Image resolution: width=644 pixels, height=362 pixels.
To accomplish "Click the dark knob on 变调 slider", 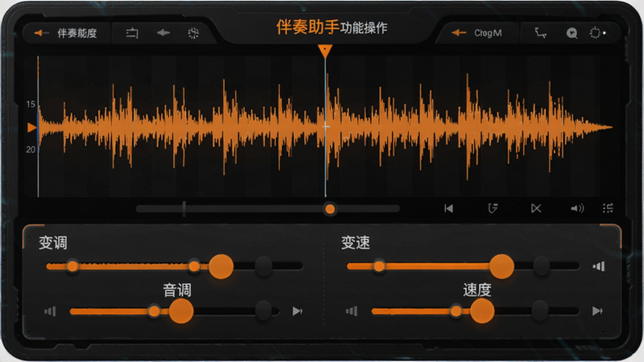I will [263, 266].
